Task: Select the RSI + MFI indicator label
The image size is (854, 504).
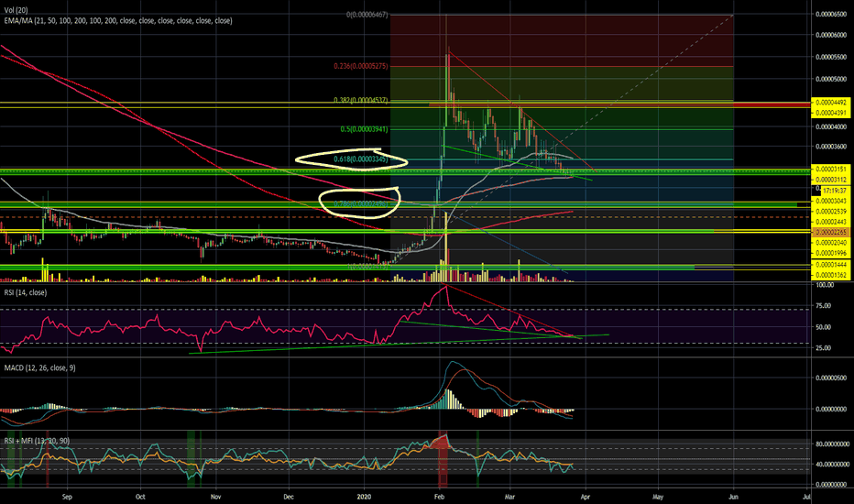Action: [x=37, y=441]
